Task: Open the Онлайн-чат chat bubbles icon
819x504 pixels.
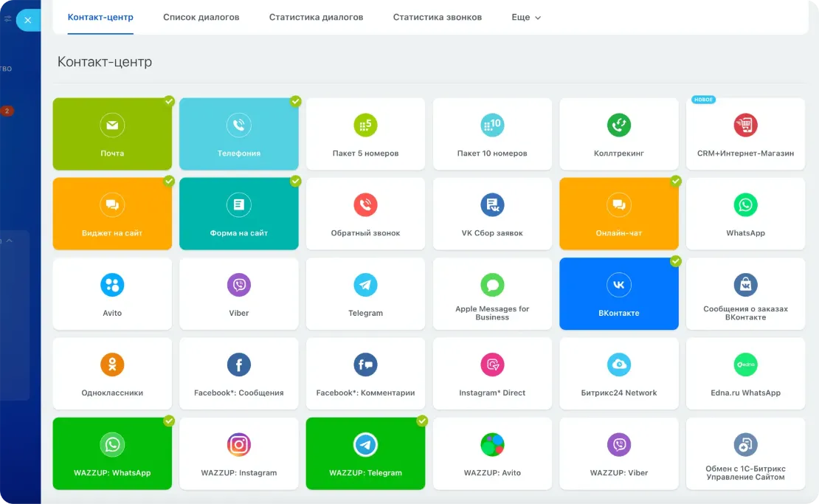Action: coord(619,204)
